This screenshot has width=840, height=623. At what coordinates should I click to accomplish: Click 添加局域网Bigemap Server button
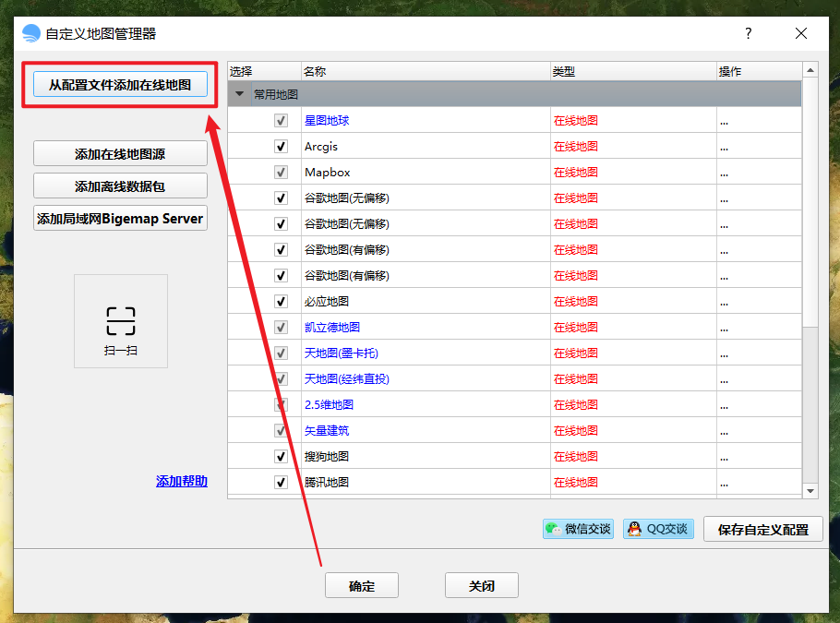pos(120,218)
